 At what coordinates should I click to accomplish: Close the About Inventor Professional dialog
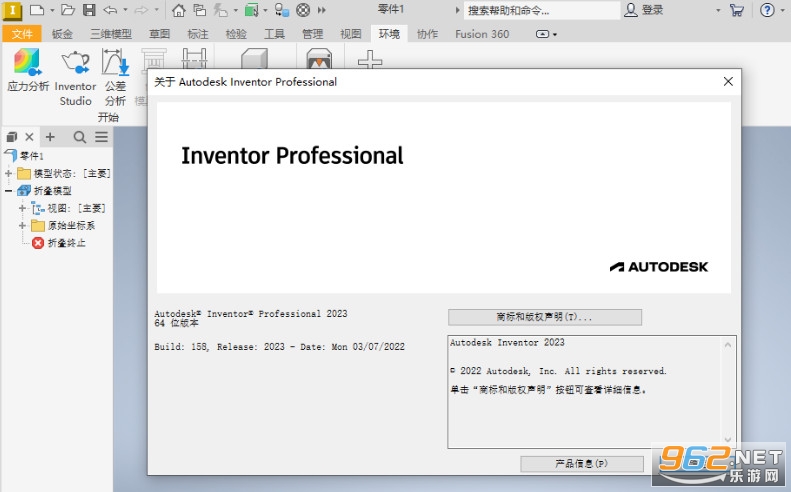pos(728,81)
